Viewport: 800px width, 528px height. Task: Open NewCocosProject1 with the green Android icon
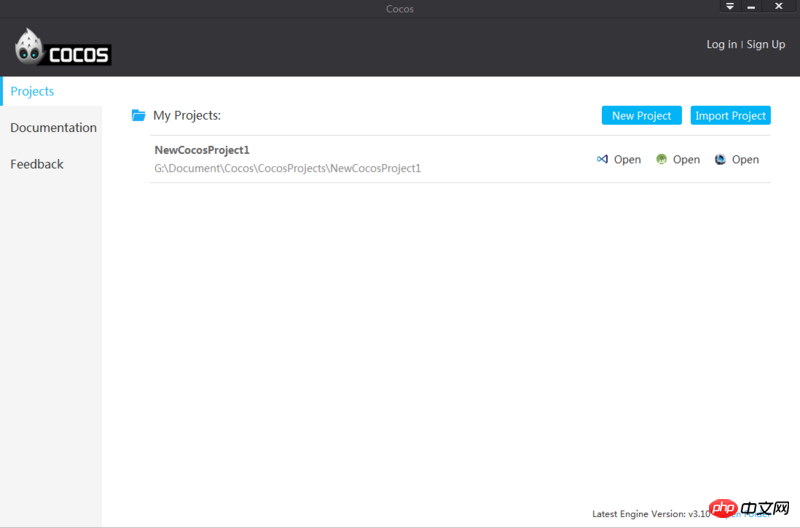(x=661, y=159)
